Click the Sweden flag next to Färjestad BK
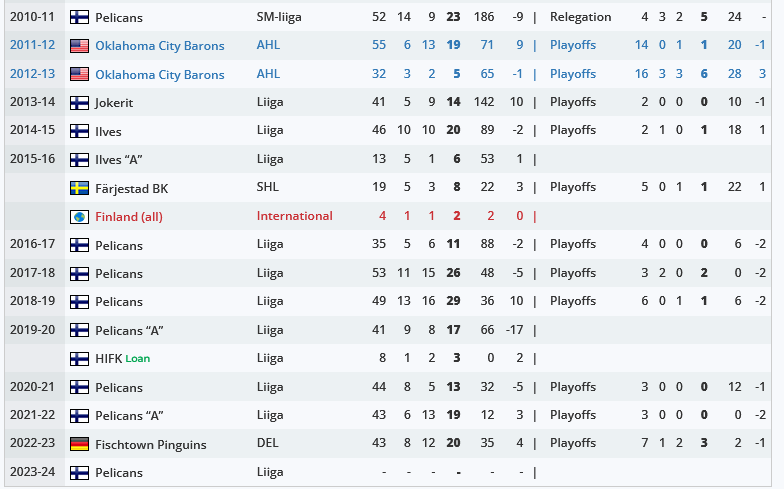This screenshot has width=784, height=489. click(x=79, y=188)
